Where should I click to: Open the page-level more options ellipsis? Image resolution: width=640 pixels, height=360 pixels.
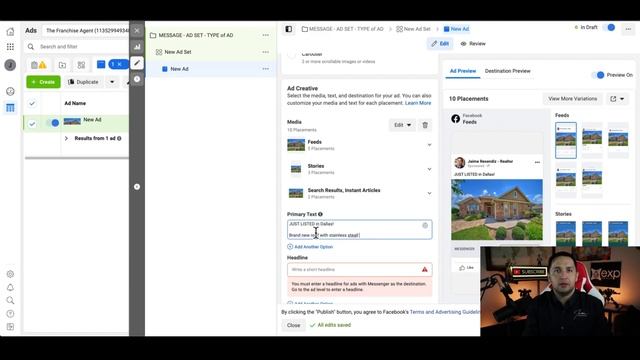(628, 29)
